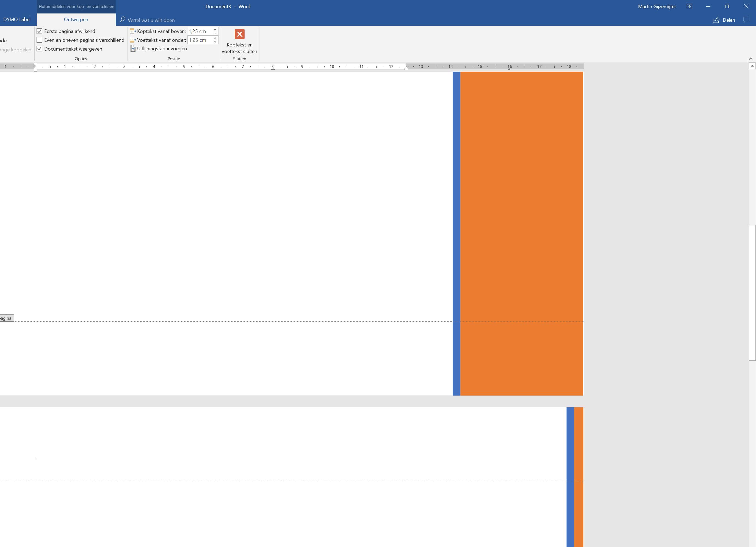Click in the Koptekst vanaf boven field
This screenshot has height=547, width=756.
click(x=199, y=31)
